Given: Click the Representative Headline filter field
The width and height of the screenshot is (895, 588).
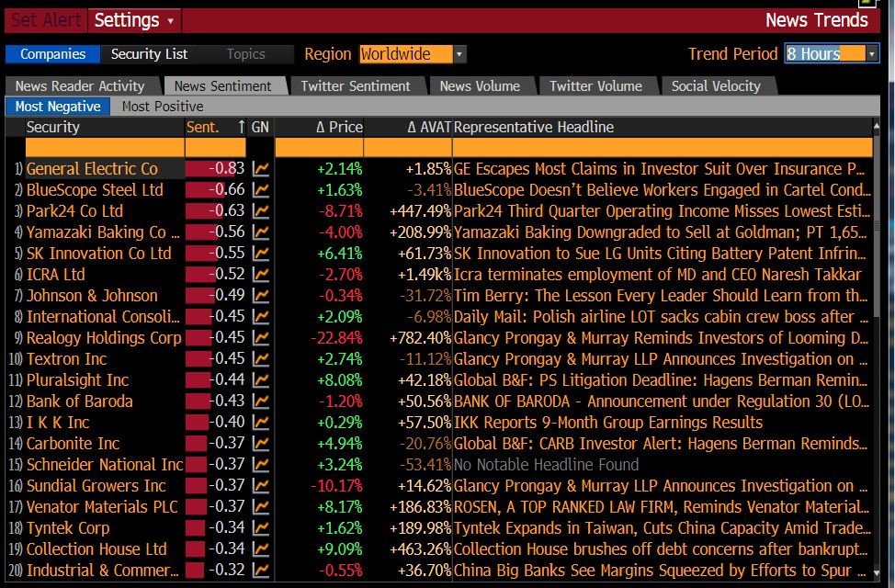Looking at the screenshot, I should (x=663, y=148).
